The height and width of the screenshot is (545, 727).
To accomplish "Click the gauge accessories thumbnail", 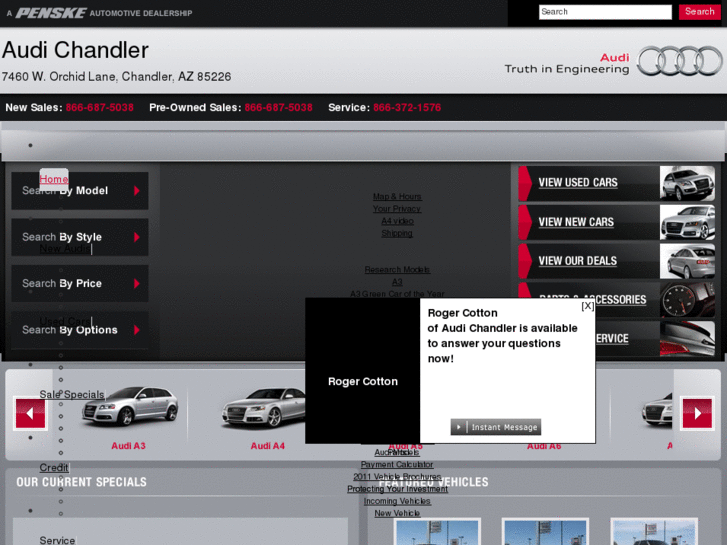I will pos(687,300).
